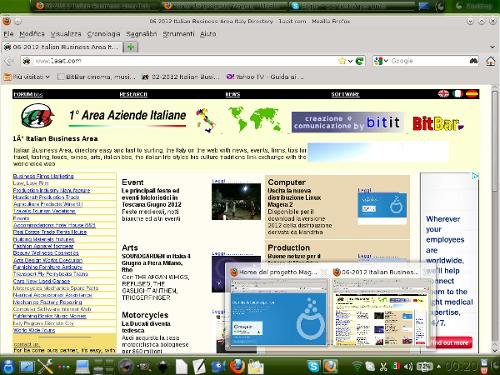Click the wifi network tray icon

point(357,367)
